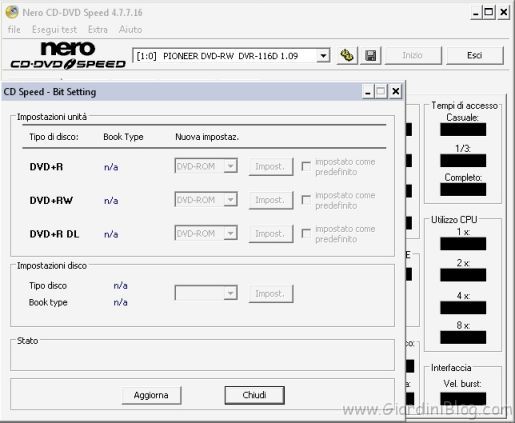This screenshot has height=423, width=515.
Task: Close the Nero CD-DVD Speed main window
Action: pyautogui.click(x=504, y=13)
